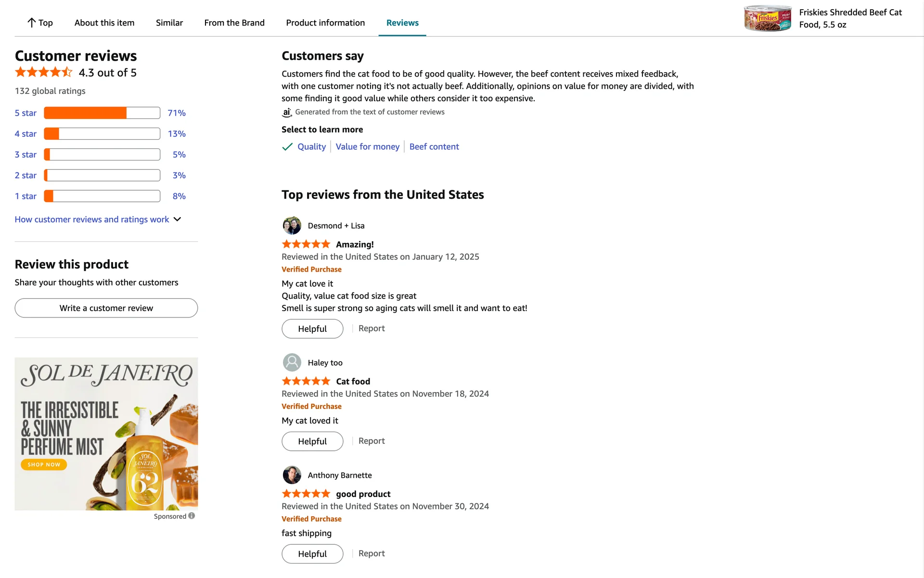Open the About this item tab

pyautogui.click(x=104, y=23)
